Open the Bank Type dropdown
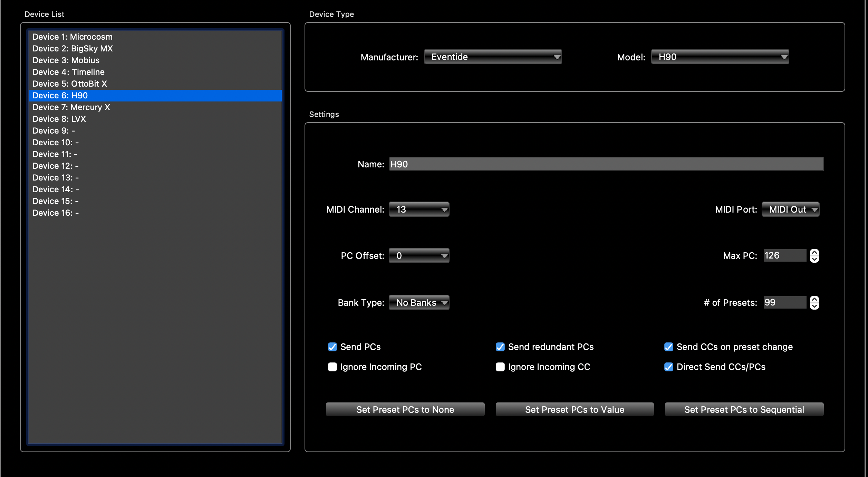 [419, 303]
